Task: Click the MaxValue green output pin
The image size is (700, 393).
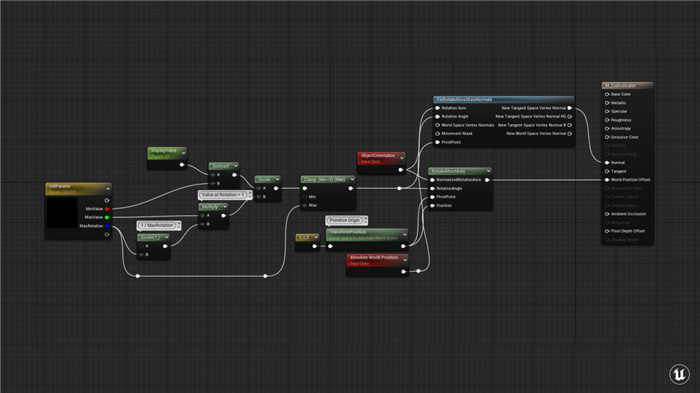Action: point(107,217)
